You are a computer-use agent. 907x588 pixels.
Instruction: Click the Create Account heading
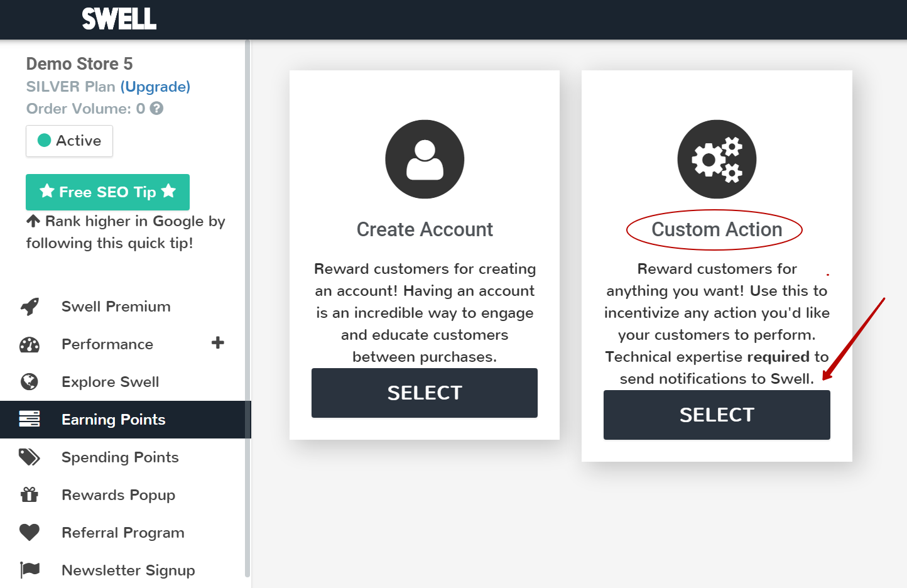point(425,229)
